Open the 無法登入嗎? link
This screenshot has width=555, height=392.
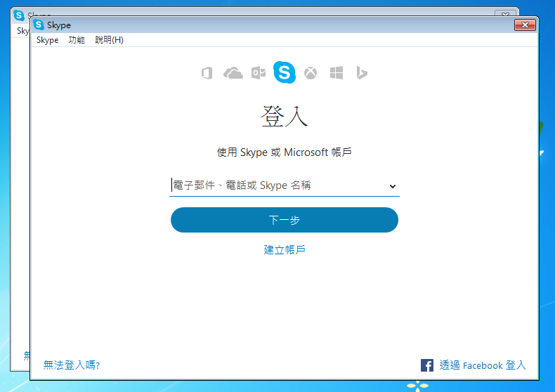pos(71,365)
